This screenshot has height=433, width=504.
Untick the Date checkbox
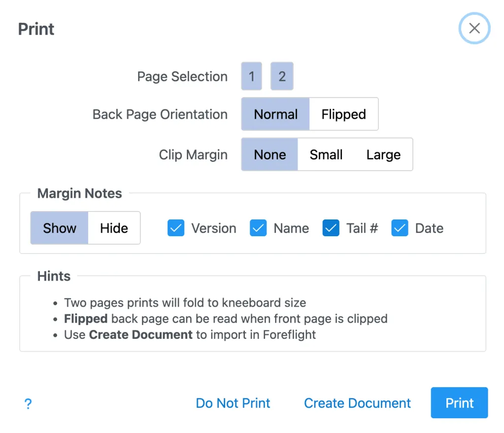[400, 228]
